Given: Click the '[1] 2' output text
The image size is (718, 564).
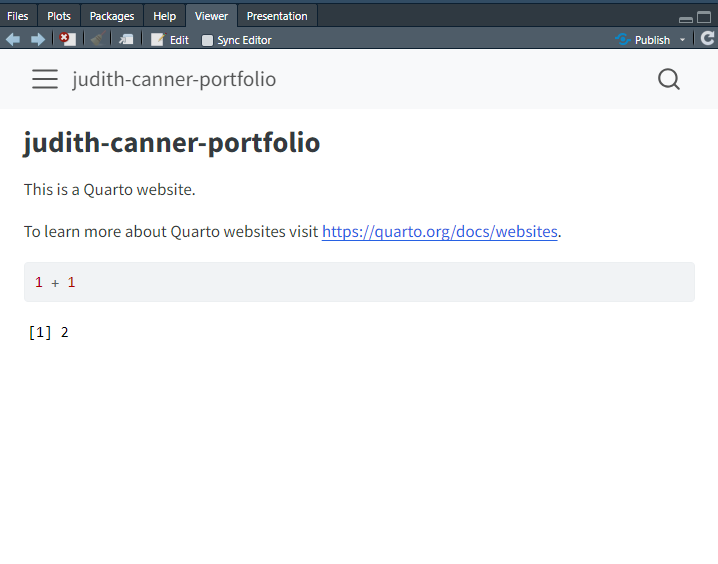Looking at the screenshot, I should point(49,332).
